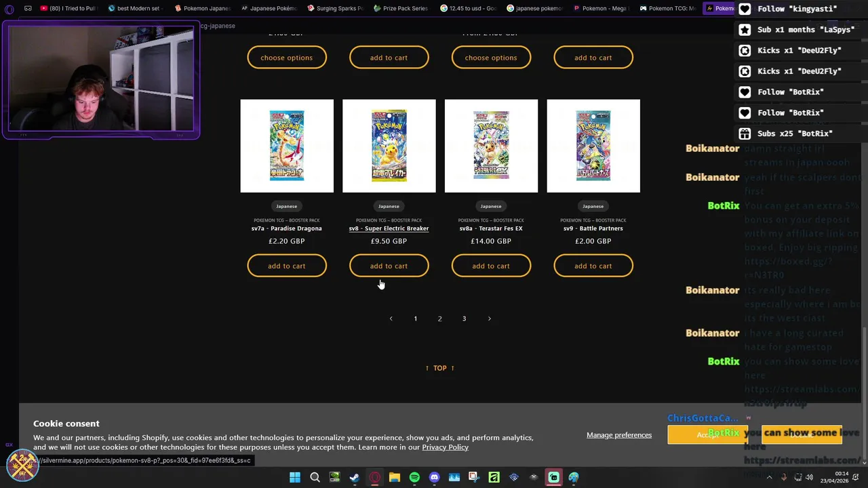This screenshot has height=488, width=868.
Task: Open Super Electric Breaker pack thumbnail
Action: pyautogui.click(x=389, y=146)
